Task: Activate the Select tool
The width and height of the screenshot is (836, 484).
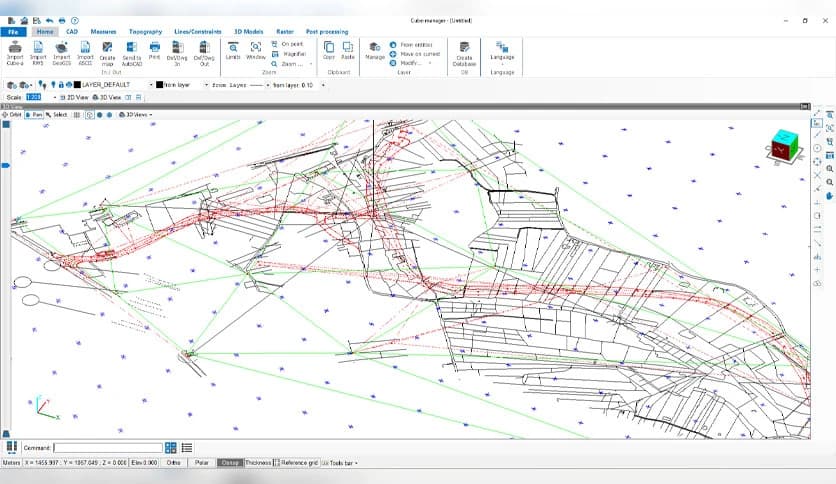Action: click(x=57, y=115)
